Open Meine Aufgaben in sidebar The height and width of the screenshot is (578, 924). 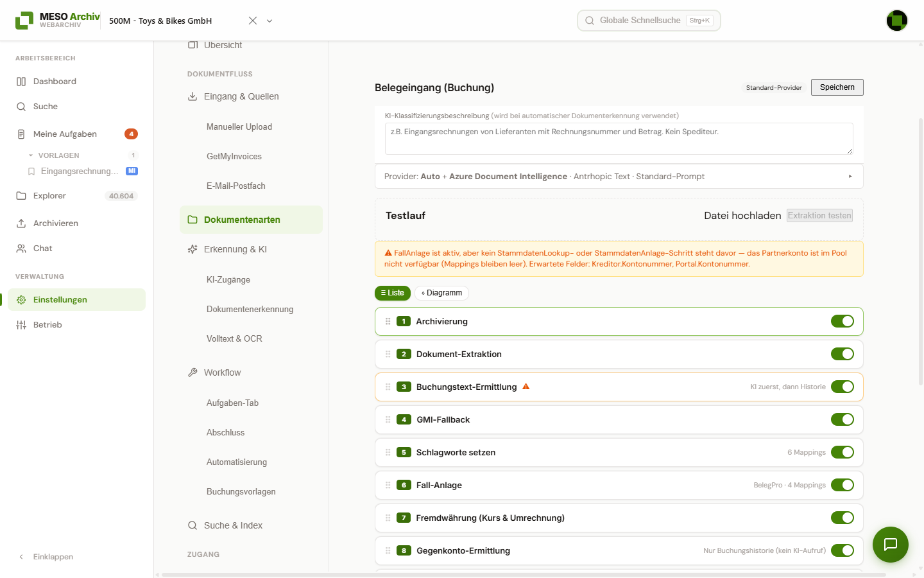77,134
